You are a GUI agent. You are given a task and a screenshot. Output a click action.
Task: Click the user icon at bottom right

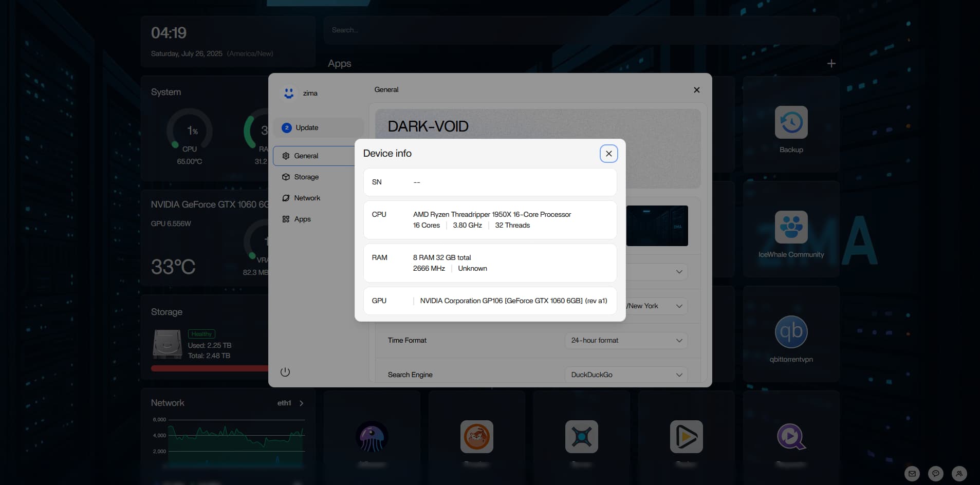click(959, 474)
